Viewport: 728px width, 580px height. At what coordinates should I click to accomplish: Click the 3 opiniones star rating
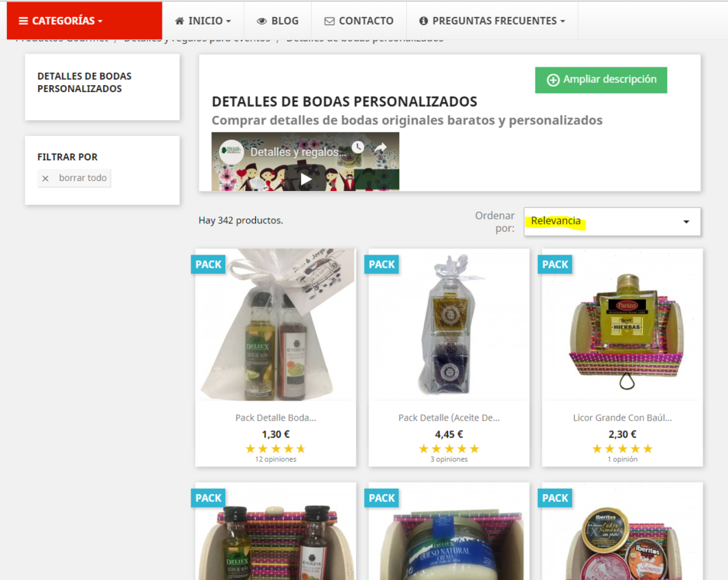click(x=449, y=449)
